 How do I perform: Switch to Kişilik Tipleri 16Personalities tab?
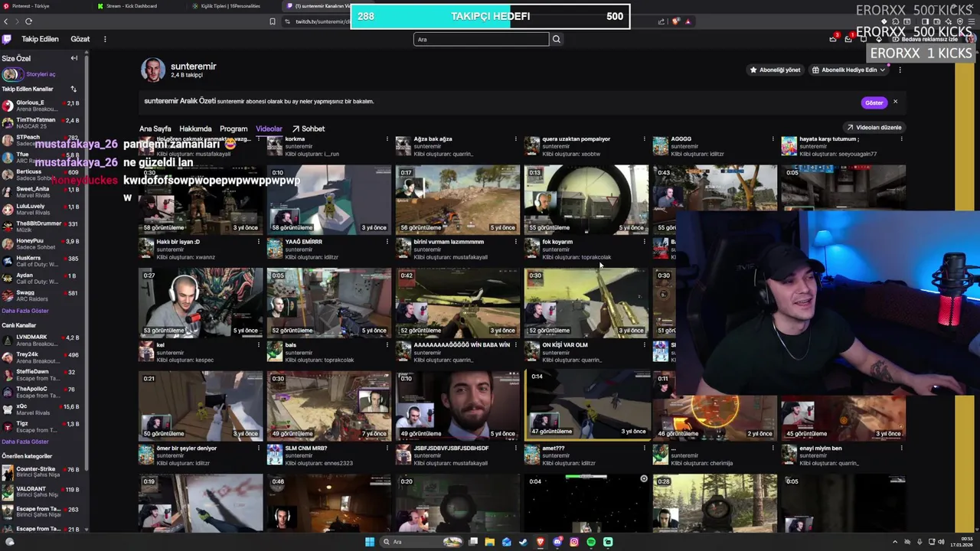pos(226,6)
